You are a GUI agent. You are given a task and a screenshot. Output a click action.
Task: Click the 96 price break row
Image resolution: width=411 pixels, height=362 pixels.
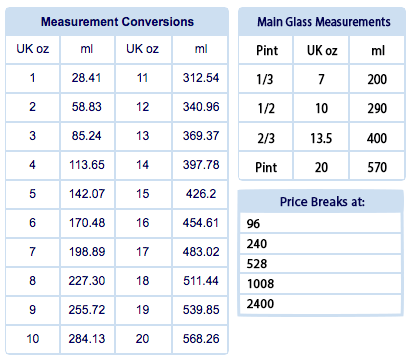(320, 223)
